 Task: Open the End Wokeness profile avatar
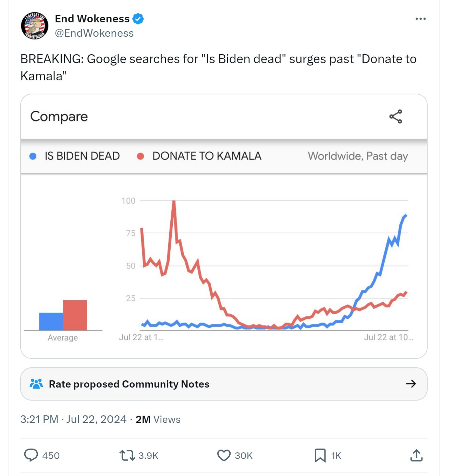pyautogui.click(x=35, y=26)
